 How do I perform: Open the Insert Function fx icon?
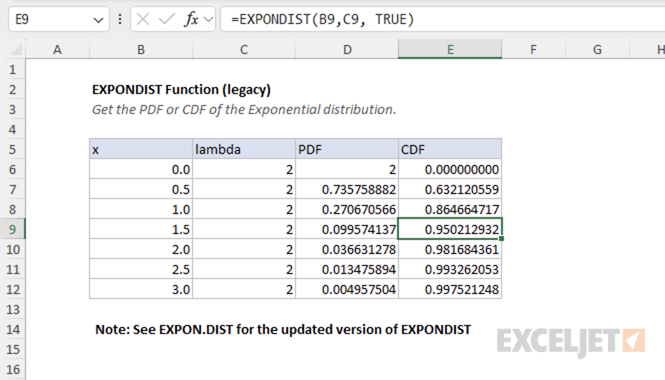(x=191, y=19)
